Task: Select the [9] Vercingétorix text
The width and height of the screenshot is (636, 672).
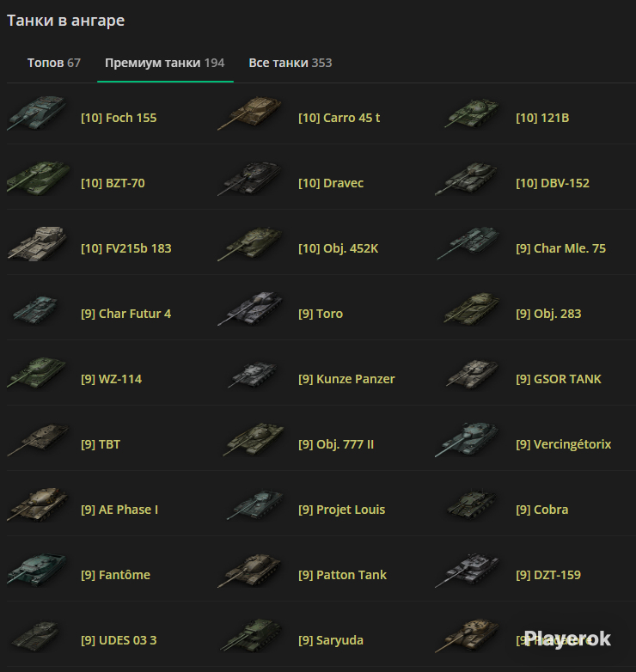Action: (x=564, y=444)
